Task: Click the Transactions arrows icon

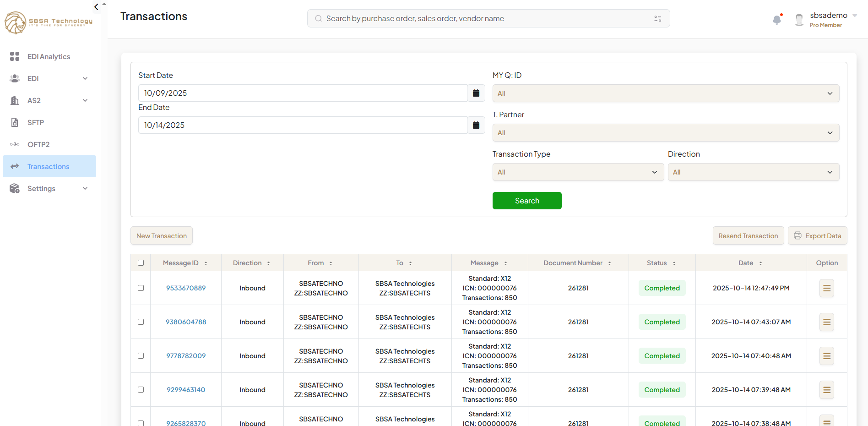Action: (15, 166)
